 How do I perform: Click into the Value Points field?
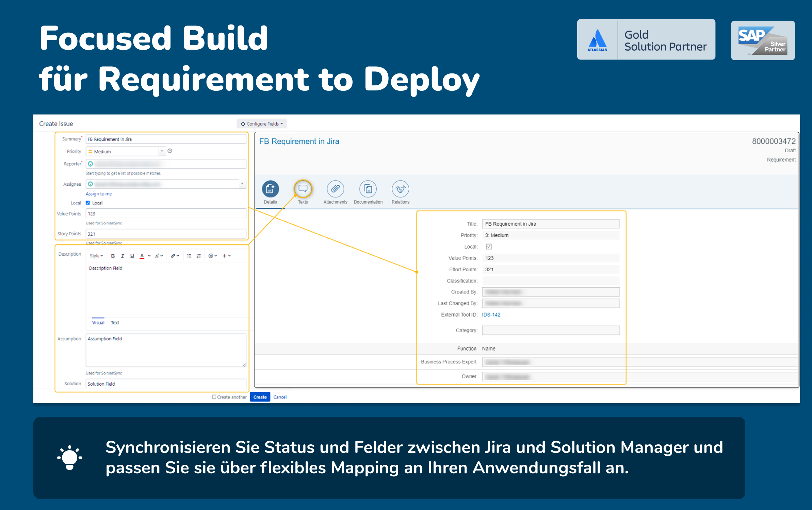pyautogui.click(x=166, y=214)
